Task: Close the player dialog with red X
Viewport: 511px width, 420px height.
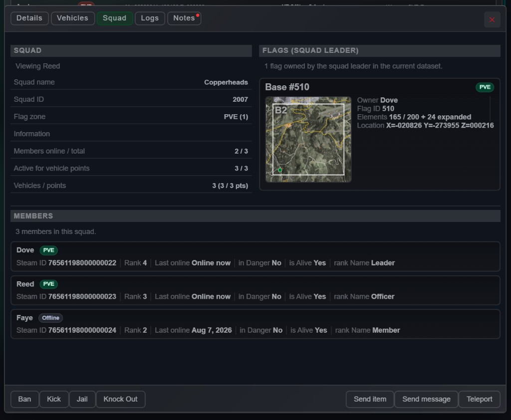Action: click(x=492, y=20)
